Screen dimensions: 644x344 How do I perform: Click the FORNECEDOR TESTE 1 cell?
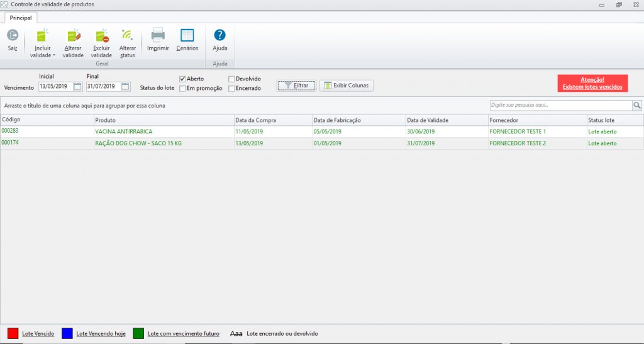click(537, 131)
